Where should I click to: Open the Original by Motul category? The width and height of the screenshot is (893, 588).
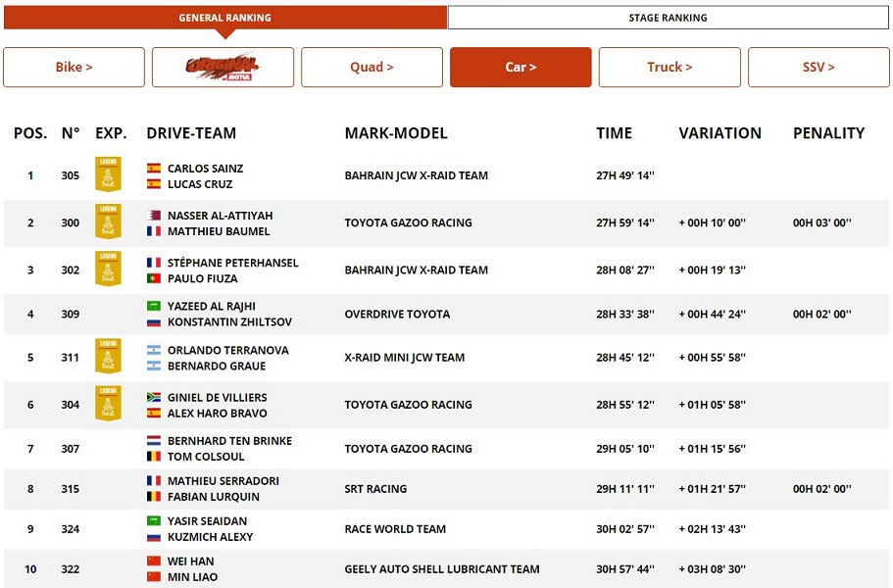click(x=223, y=68)
